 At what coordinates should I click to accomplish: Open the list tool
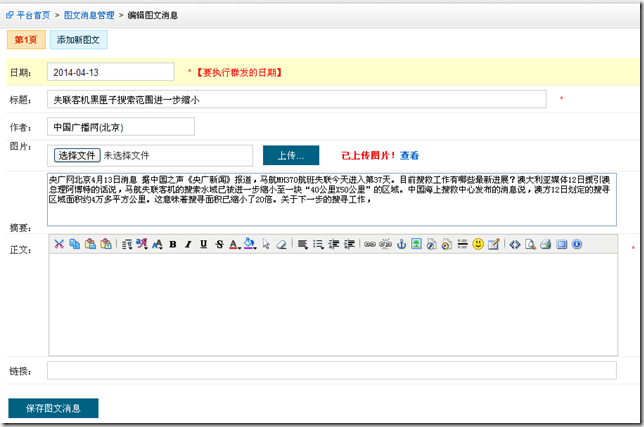pos(318,244)
